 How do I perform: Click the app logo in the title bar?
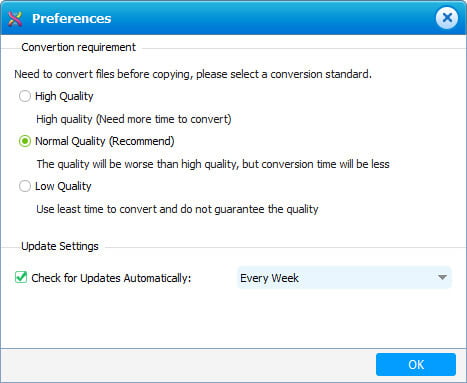[15, 19]
